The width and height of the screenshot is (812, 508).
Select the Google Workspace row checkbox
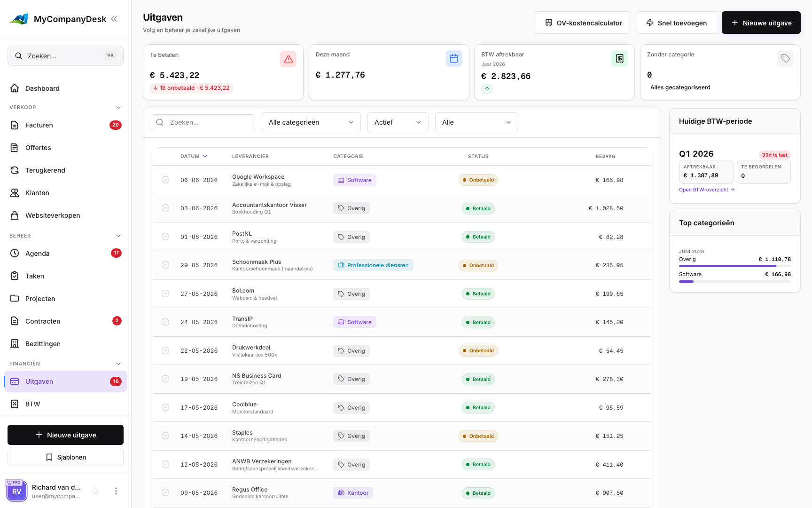click(165, 180)
